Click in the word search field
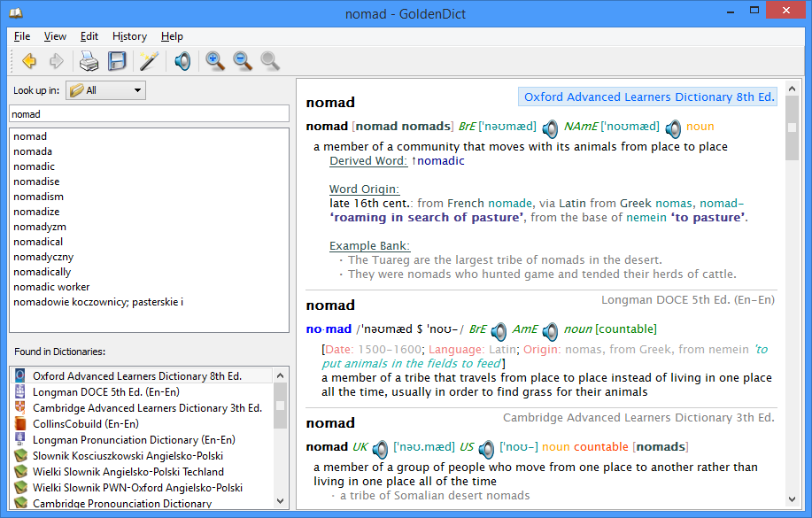 tap(149, 114)
